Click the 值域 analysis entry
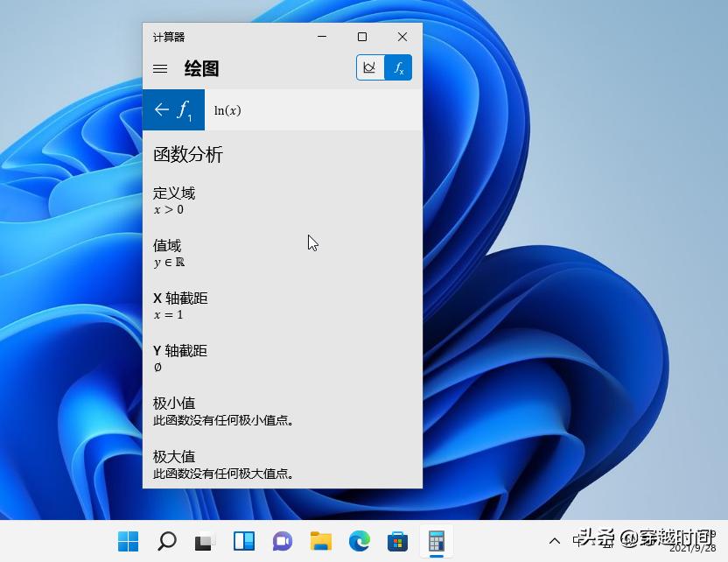 click(x=166, y=246)
